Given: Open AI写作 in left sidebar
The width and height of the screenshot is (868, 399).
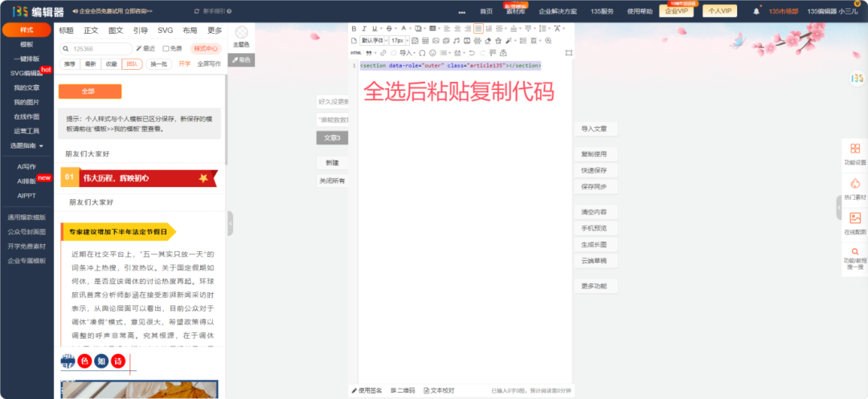Looking at the screenshot, I should [x=27, y=166].
